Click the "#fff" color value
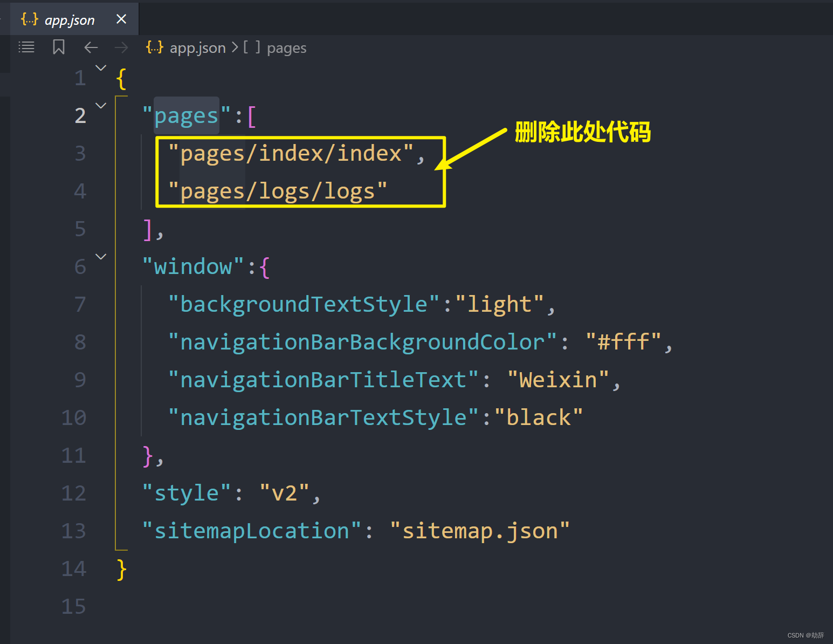The width and height of the screenshot is (833, 644). click(x=623, y=342)
